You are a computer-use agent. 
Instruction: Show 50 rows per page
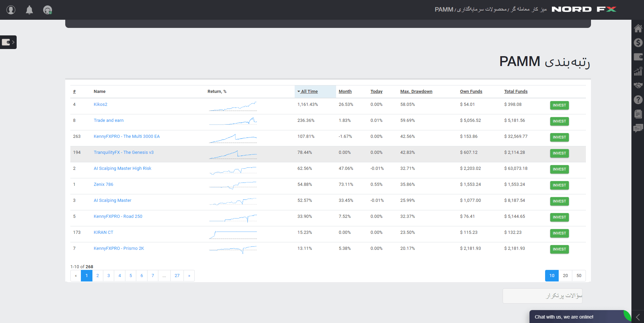(x=579, y=276)
